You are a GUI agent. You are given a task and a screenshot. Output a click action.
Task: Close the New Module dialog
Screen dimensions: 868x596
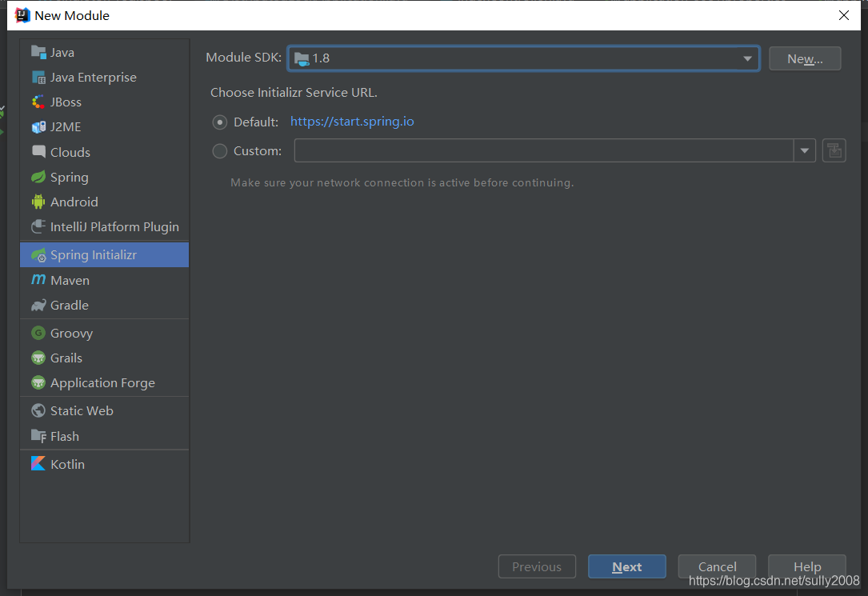click(843, 15)
